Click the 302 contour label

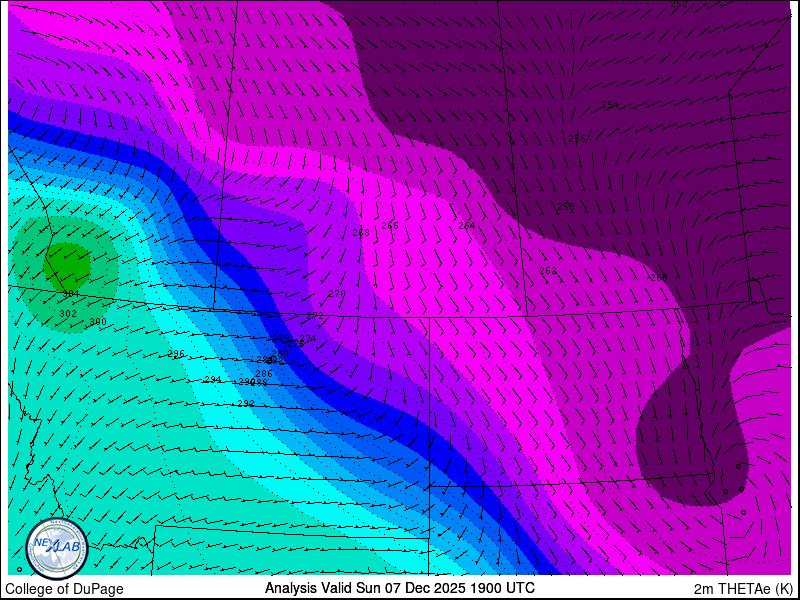(x=68, y=313)
